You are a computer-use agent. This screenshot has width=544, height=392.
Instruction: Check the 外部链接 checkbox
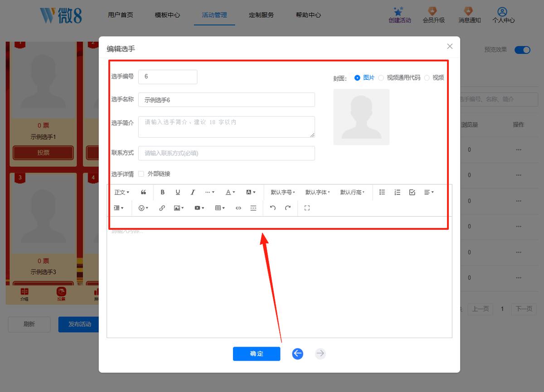[141, 174]
